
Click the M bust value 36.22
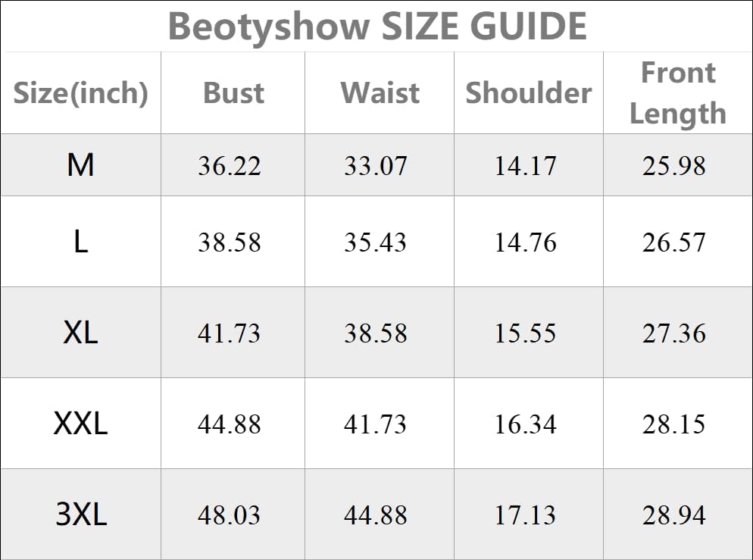[230, 166]
